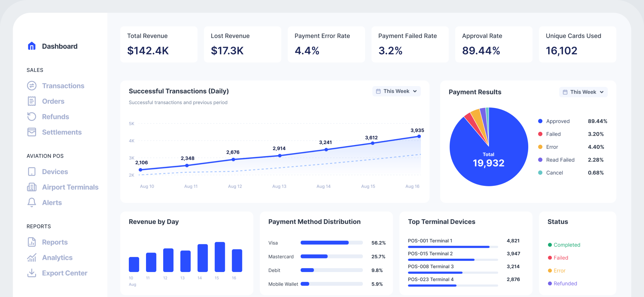Click the Cancel teal legend dot
The height and width of the screenshot is (297, 644).
click(x=540, y=173)
